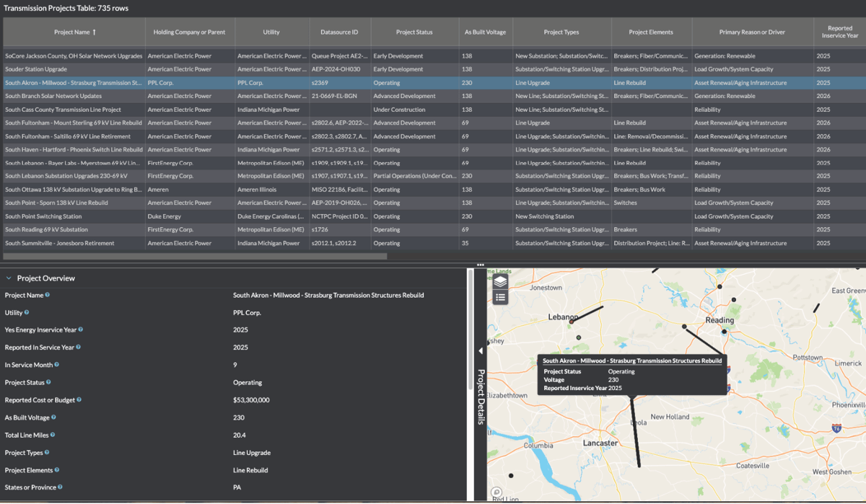Screen dimensions: 866x504
Task: Click help icon next to Project Status field
Action: pyautogui.click(x=48, y=382)
